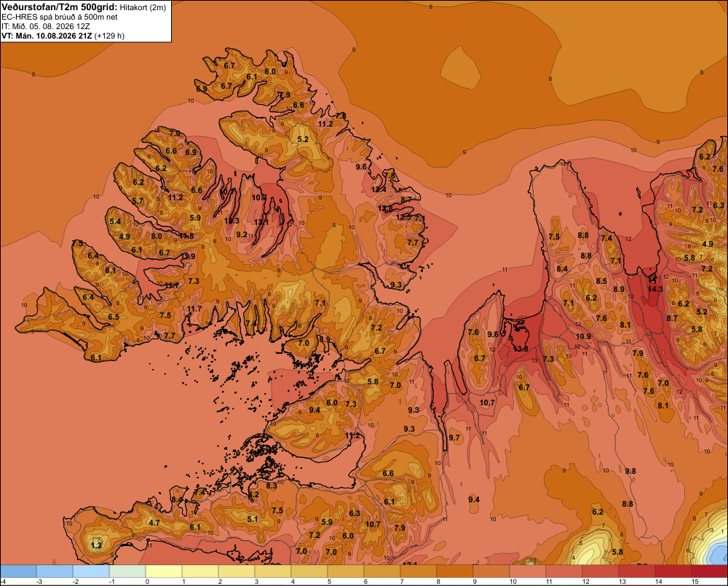Click the 9.2 temperature value
The width and height of the screenshot is (728, 586).
point(242,234)
